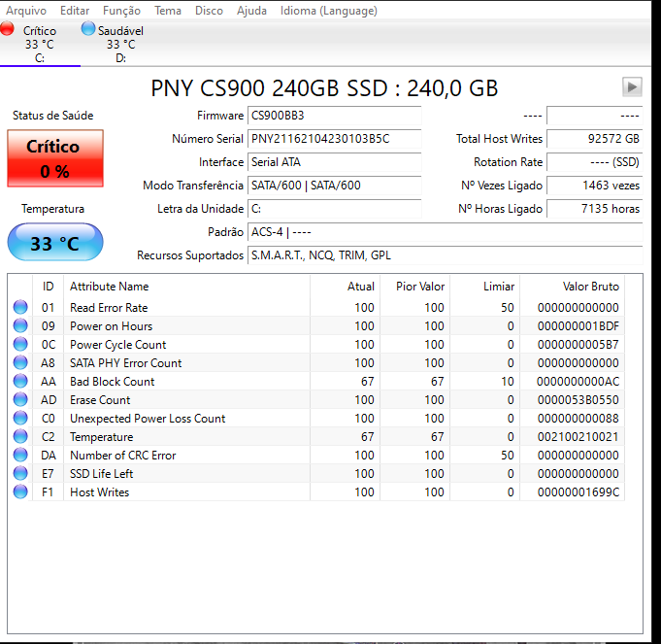Click the Crítico 0 % health button
The width and height of the screenshot is (661, 644).
click(55, 158)
